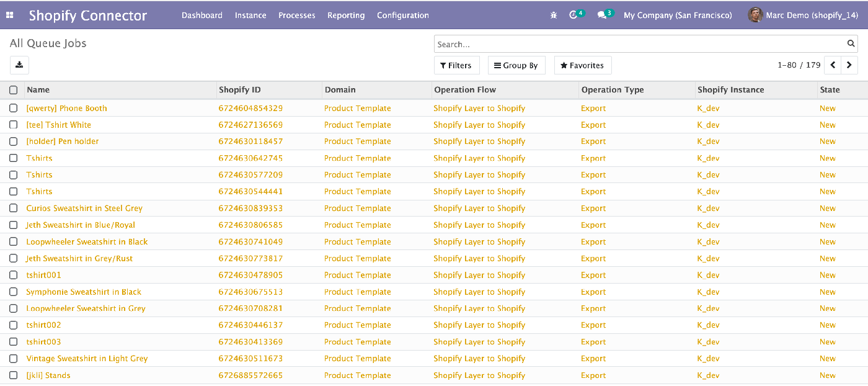Click the debug bug icon
The width and height of the screenshot is (868, 386).
pos(554,15)
